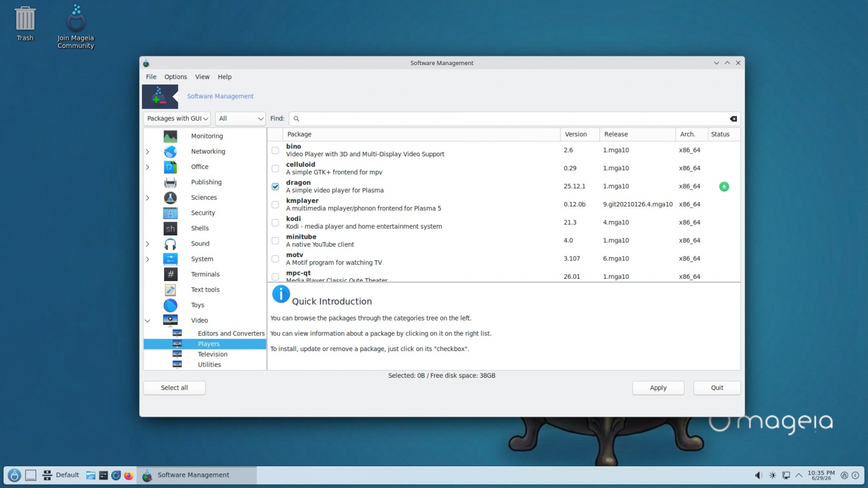868x488 pixels.
Task: Sort by the Release column header
Action: coord(637,134)
